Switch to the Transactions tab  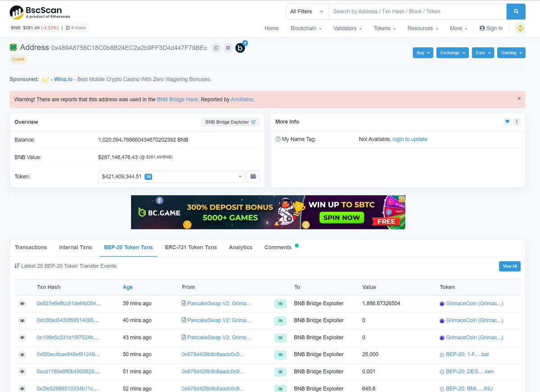(x=31, y=248)
